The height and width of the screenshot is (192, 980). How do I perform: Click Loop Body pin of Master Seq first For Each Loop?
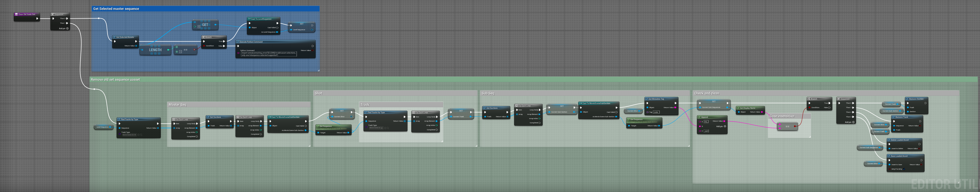pyautogui.click(x=197, y=123)
